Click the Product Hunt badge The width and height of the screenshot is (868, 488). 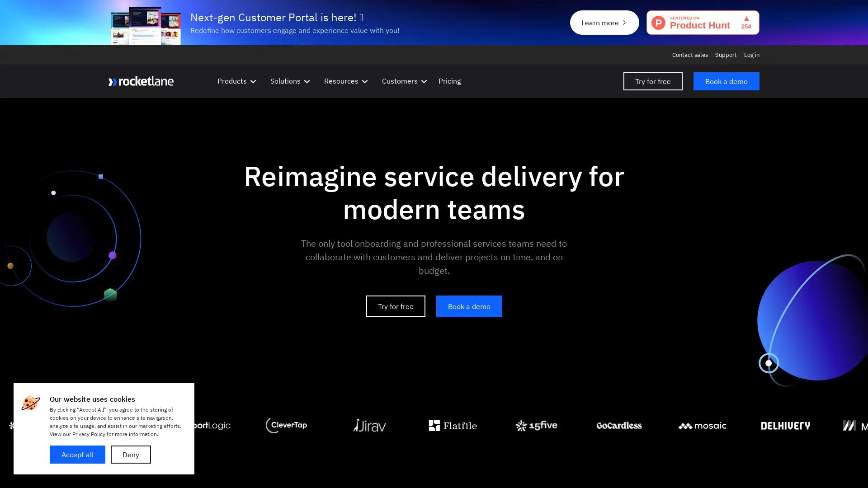pyautogui.click(x=703, y=23)
